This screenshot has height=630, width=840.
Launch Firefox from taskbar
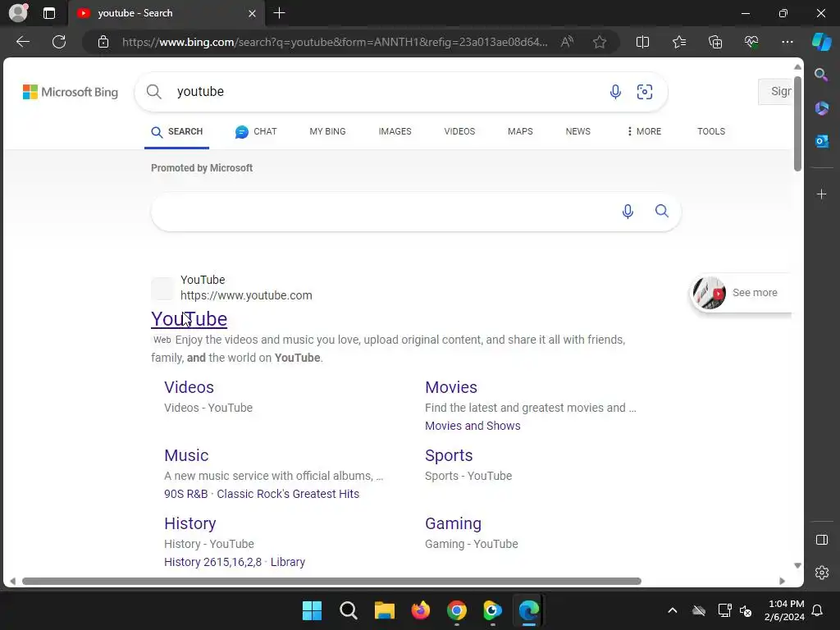pyautogui.click(x=421, y=610)
